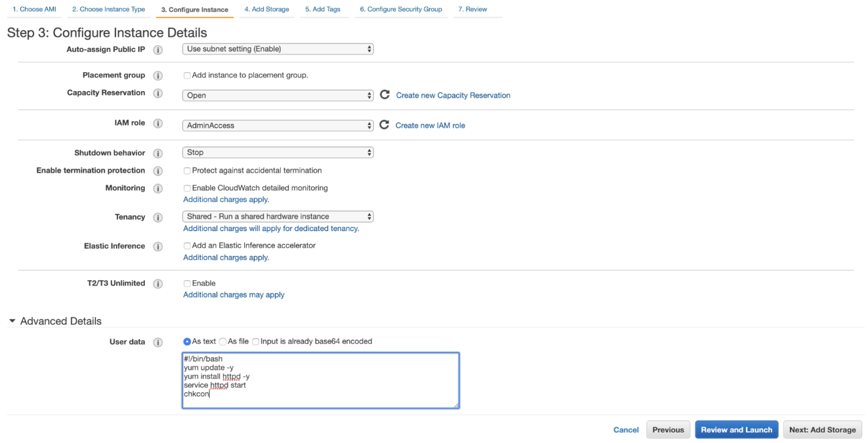The height and width of the screenshot is (443, 868).
Task: Open the Tenancy dropdown
Action: [278, 217]
